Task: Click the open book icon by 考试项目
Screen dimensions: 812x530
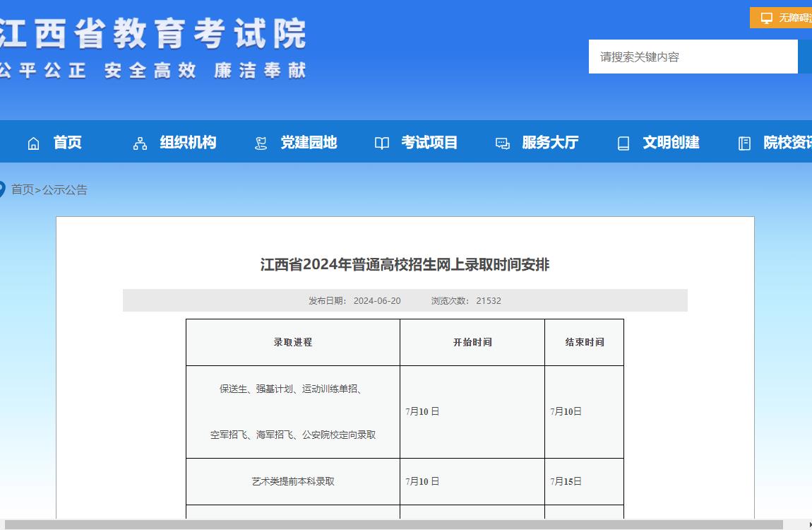Action: tap(381, 143)
